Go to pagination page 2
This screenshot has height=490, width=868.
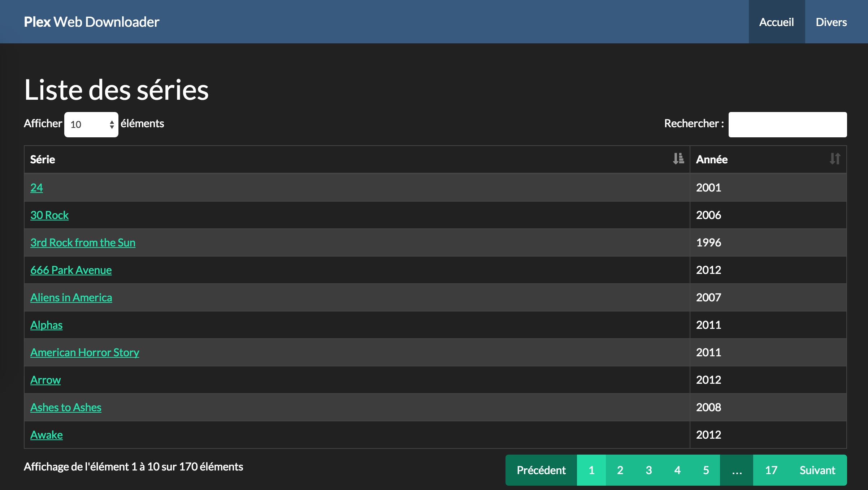[620, 470]
